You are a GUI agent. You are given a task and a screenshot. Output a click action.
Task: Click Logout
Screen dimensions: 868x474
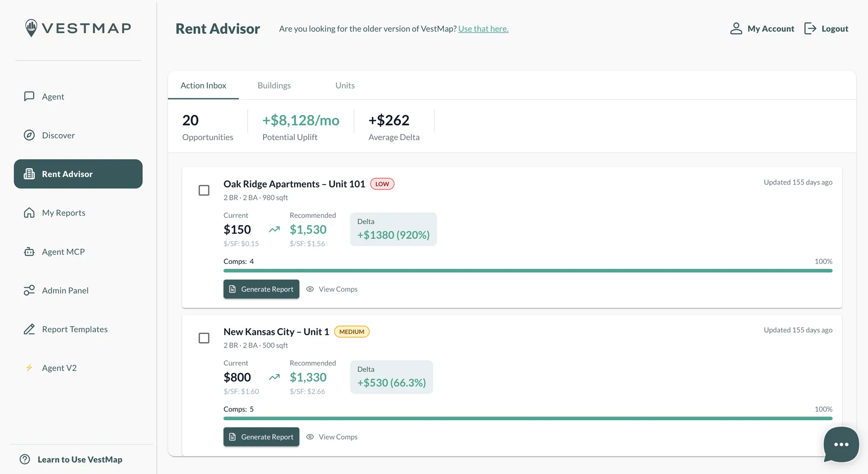point(826,28)
